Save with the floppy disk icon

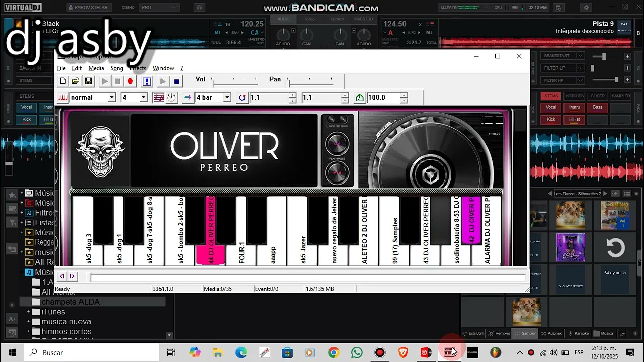pyautogui.click(x=88, y=81)
